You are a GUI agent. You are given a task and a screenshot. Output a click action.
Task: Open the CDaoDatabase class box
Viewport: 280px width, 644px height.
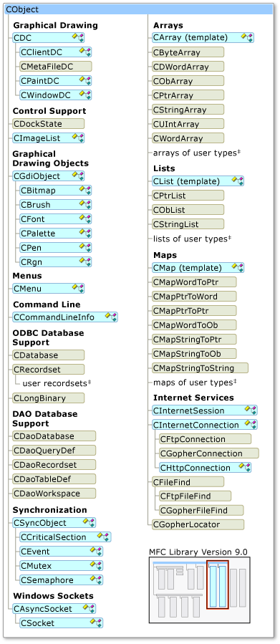[x=54, y=436]
